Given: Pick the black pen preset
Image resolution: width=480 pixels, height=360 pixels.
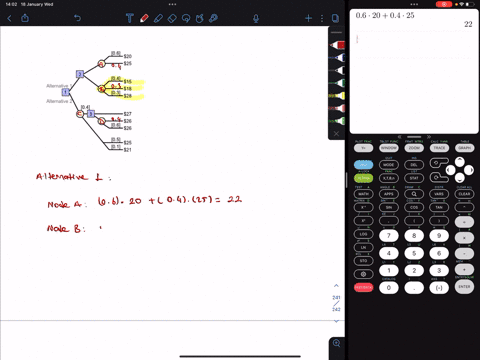Looking at the screenshot, I should click(x=337, y=70).
